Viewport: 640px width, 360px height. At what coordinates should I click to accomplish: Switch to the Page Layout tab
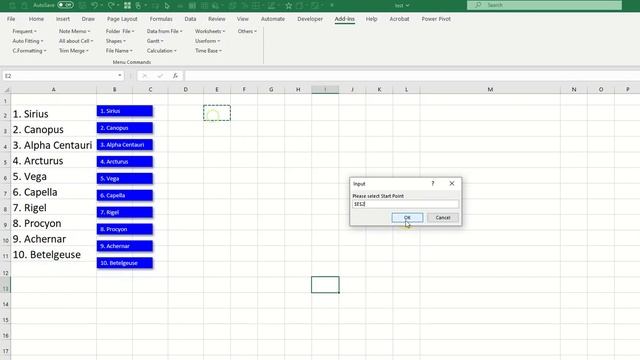tap(122, 19)
